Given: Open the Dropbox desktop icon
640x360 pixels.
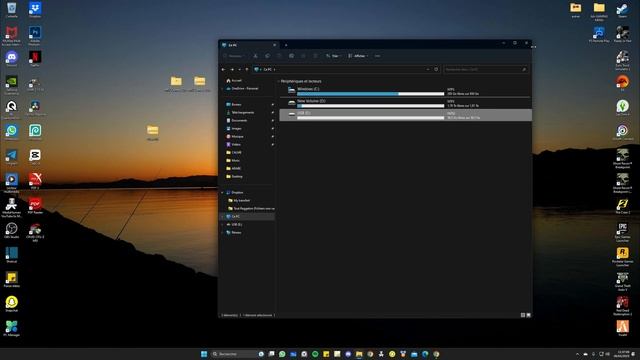Looking at the screenshot, I should tap(35, 10).
